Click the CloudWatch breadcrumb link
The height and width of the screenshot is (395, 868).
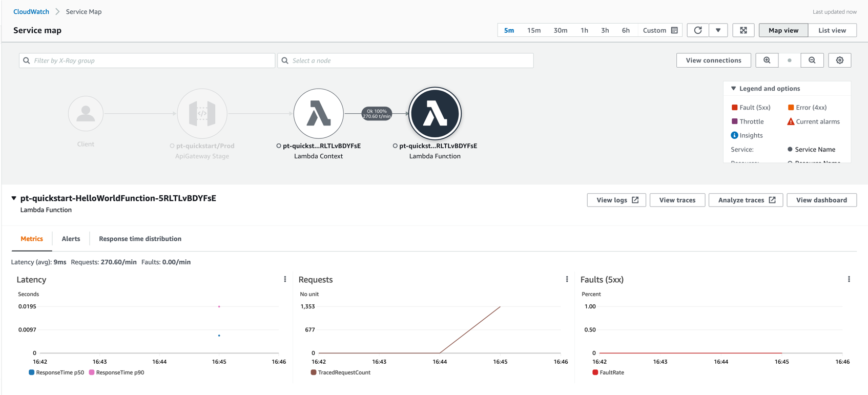click(31, 11)
